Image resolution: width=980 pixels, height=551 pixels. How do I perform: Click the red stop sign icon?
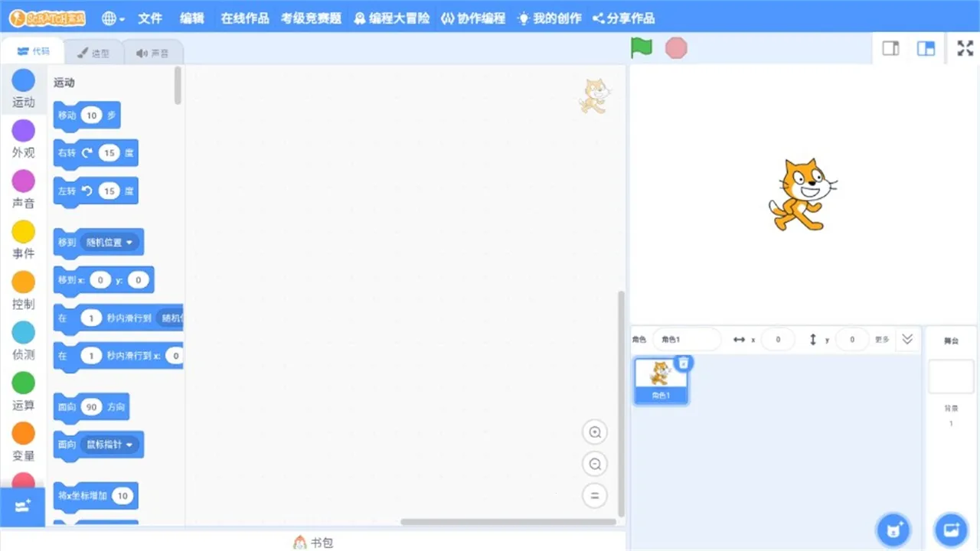[676, 48]
